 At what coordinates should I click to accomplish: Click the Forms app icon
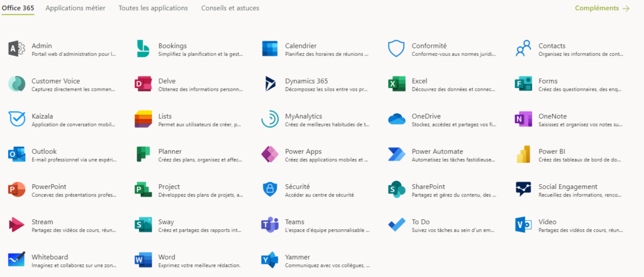tap(523, 84)
